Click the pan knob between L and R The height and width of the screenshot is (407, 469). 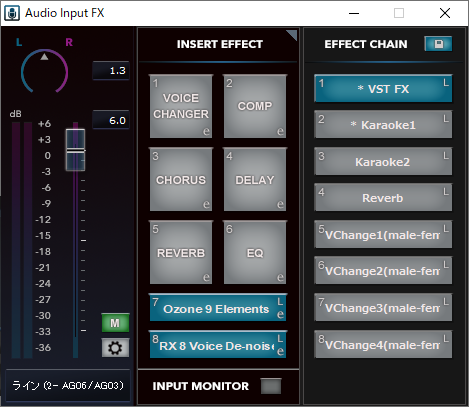pos(44,71)
